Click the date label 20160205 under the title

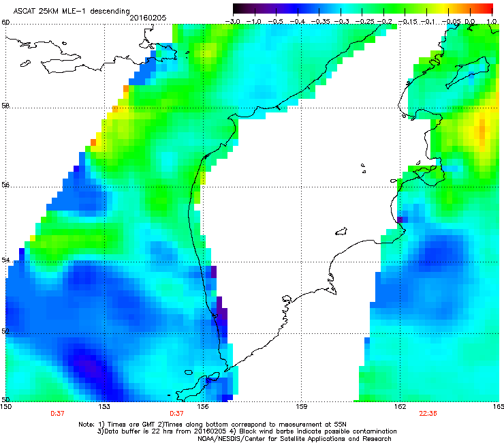[x=148, y=18]
